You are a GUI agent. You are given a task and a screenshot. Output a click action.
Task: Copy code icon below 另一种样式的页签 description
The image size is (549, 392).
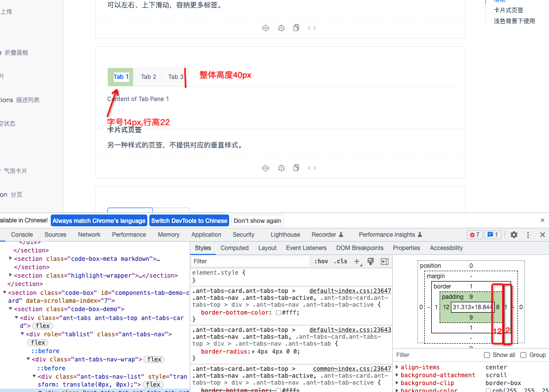tap(296, 168)
